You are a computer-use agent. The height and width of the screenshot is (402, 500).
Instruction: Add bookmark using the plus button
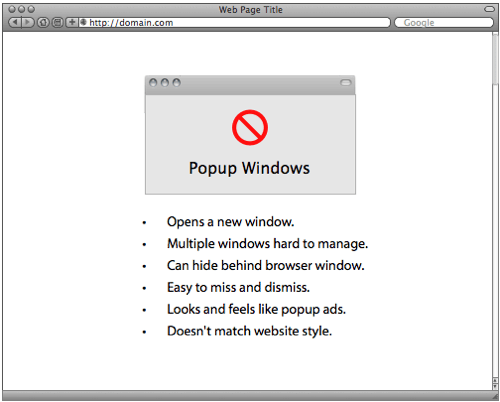(72, 22)
